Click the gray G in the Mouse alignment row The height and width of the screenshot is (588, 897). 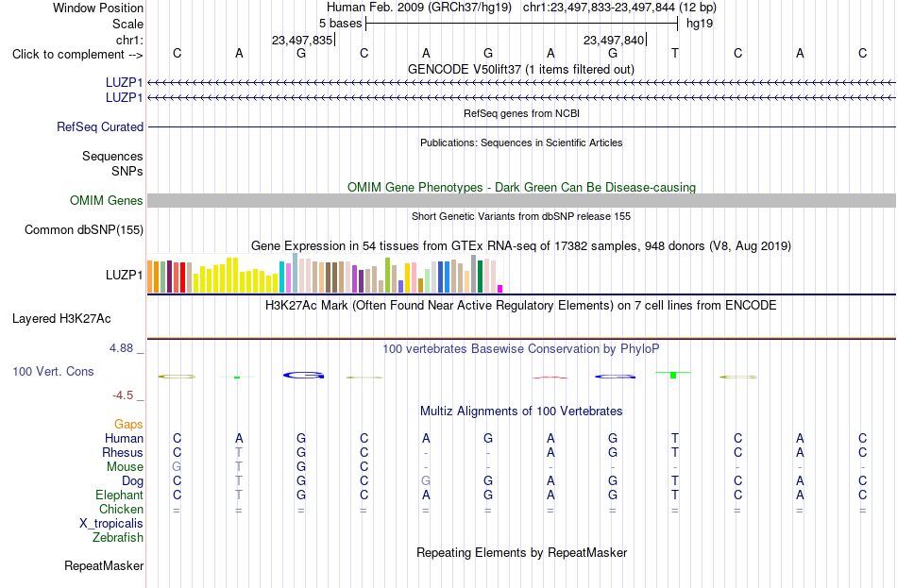click(x=177, y=467)
